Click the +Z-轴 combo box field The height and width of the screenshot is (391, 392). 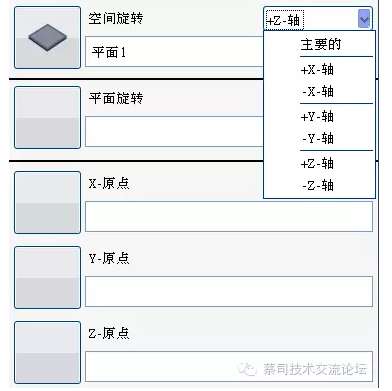(317, 19)
